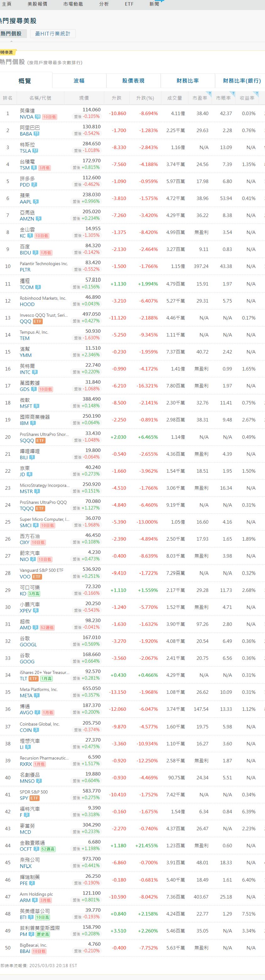Viewport: 265px width, 980px height.
Task: Click the ETF badge next to VOO
Action: pyautogui.click(x=37, y=577)
